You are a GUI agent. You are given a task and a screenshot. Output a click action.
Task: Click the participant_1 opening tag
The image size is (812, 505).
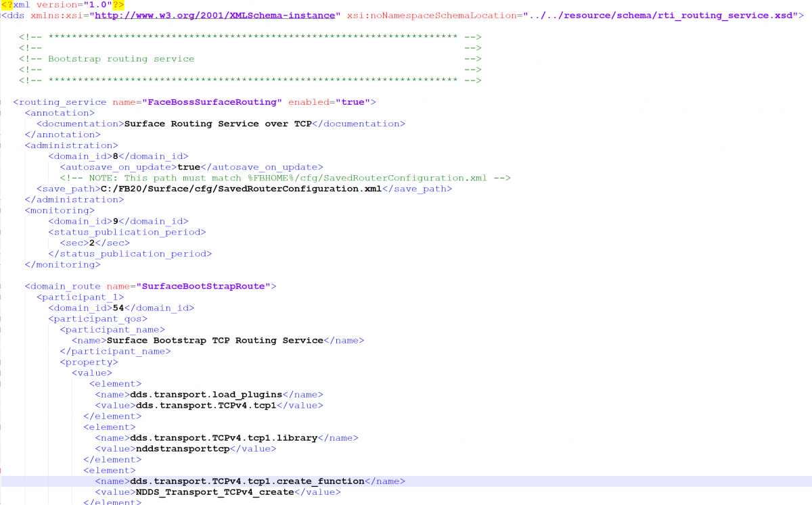point(81,297)
